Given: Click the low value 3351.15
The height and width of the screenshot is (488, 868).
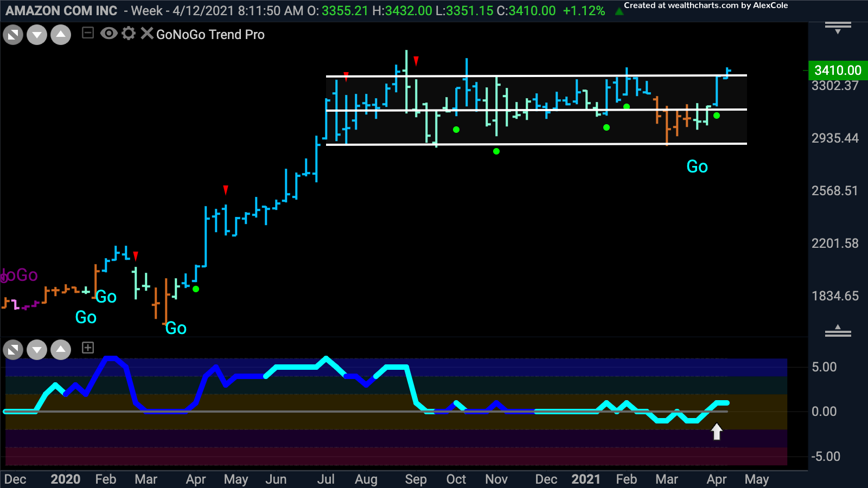Looking at the screenshot, I should [470, 11].
